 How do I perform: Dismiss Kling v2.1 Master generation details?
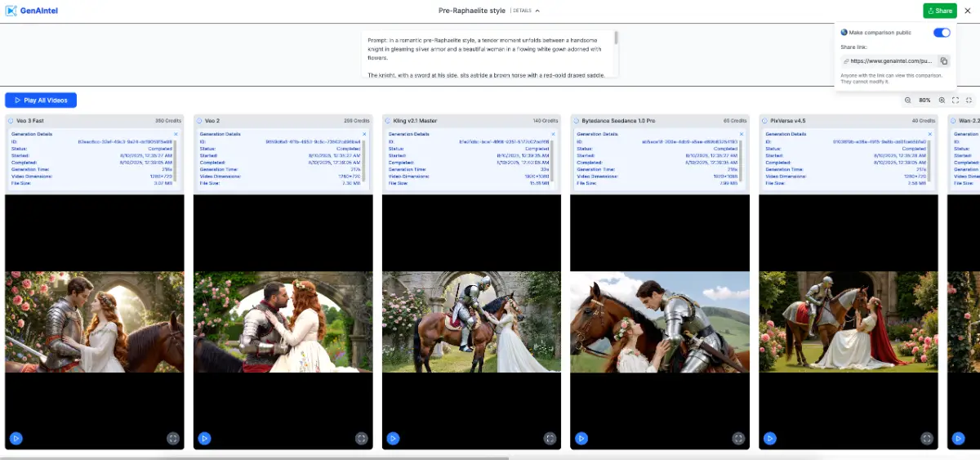point(553,133)
